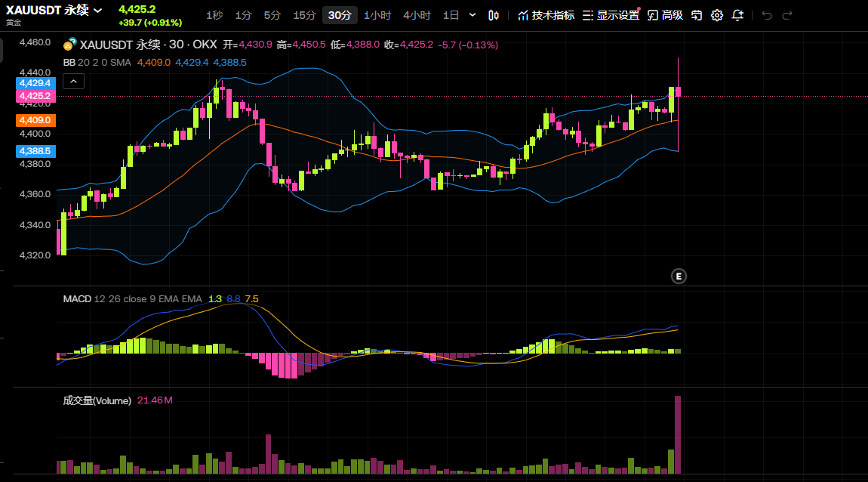Click the blue 4,429.4 upper band price tag
The height and width of the screenshot is (482, 868).
(35, 83)
